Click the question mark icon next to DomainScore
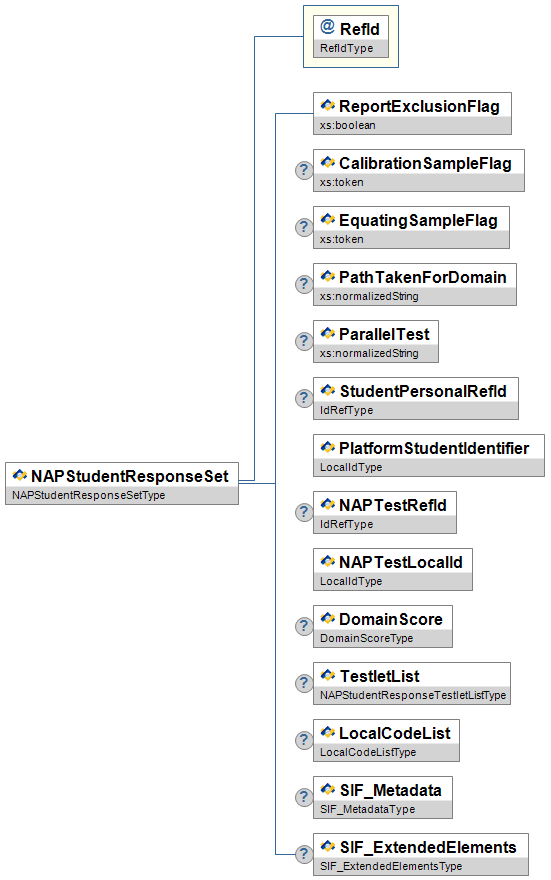The width and height of the screenshot is (551, 880). 304,626
